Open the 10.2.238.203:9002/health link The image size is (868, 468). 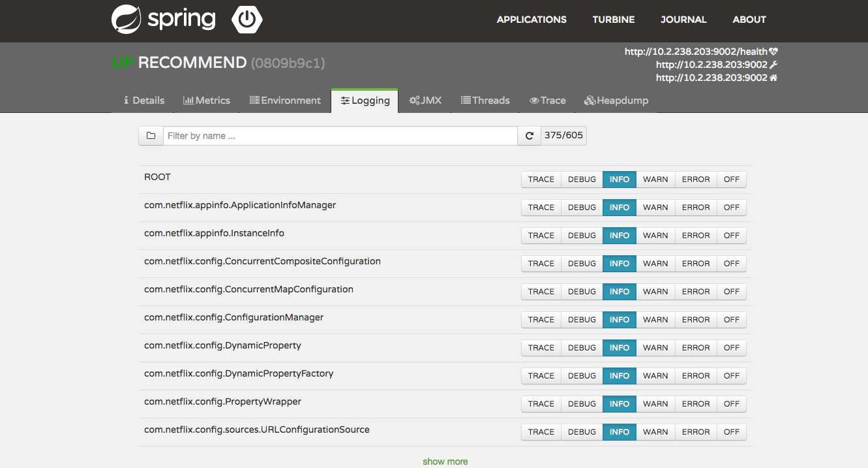pos(695,52)
